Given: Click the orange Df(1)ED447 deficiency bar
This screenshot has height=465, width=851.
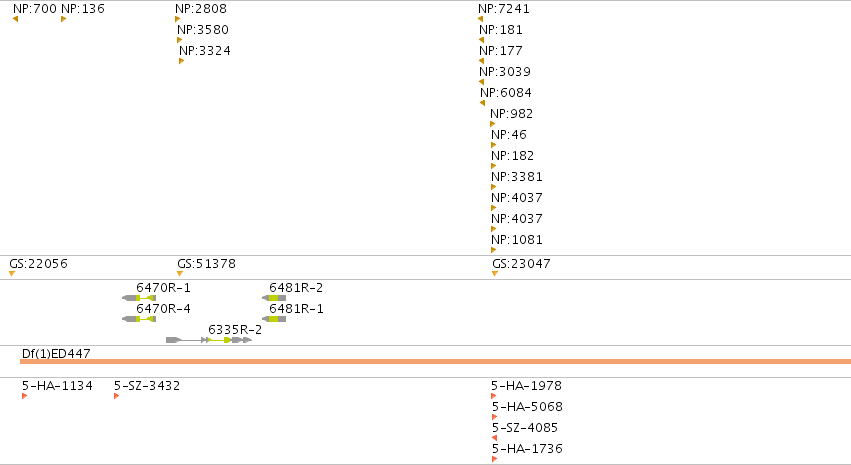Looking at the screenshot, I should 435,361.
